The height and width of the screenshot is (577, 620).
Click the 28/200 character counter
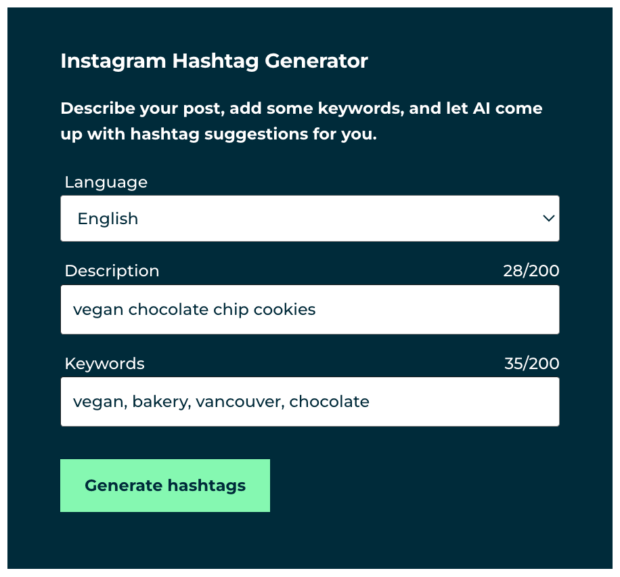(531, 271)
